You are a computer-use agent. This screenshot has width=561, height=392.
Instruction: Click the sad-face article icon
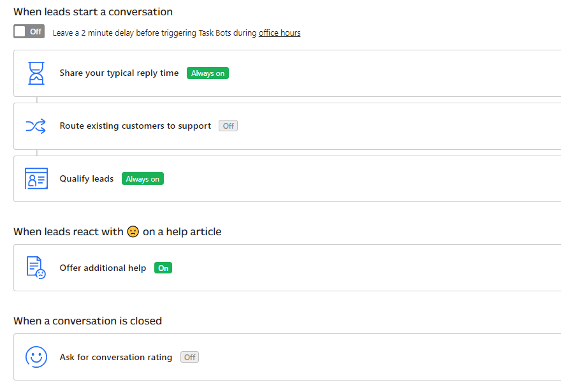(36, 268)
